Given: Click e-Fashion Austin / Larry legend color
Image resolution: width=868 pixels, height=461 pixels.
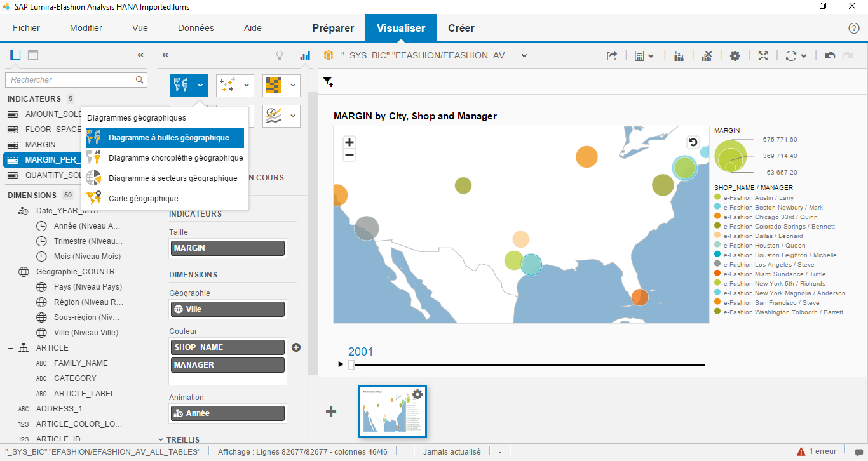Looking at the screenshot, I should click(x=717, y=198).
